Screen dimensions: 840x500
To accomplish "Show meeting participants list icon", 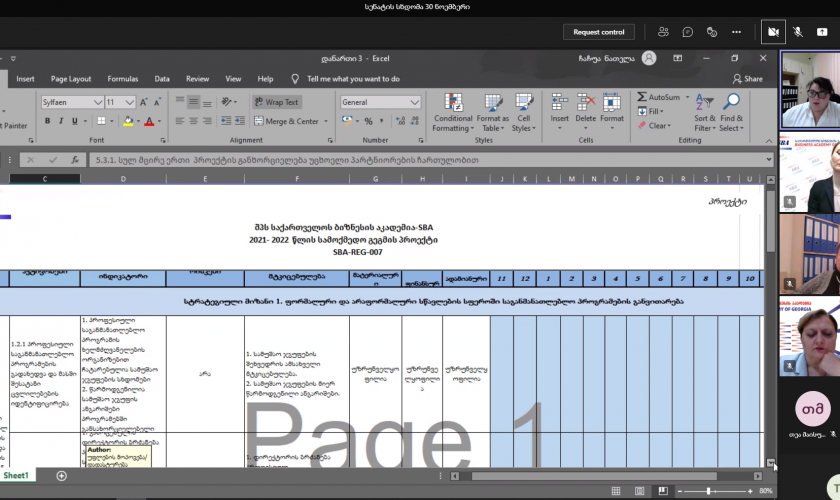I will click(663, 32).
